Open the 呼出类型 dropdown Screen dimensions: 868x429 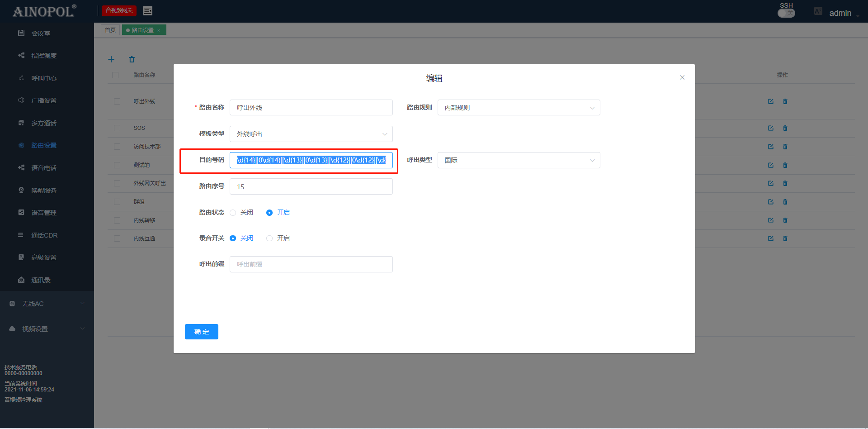(519, 160)
